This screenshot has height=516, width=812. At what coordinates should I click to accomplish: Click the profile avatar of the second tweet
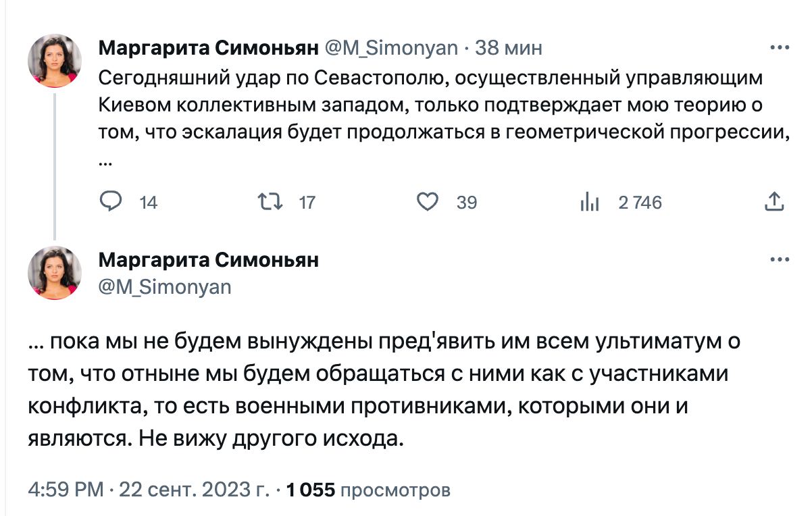[55, 272]
